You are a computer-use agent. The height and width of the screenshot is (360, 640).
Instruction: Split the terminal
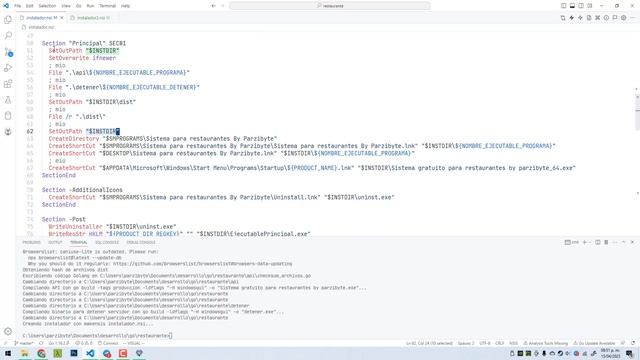pos(598,242)
